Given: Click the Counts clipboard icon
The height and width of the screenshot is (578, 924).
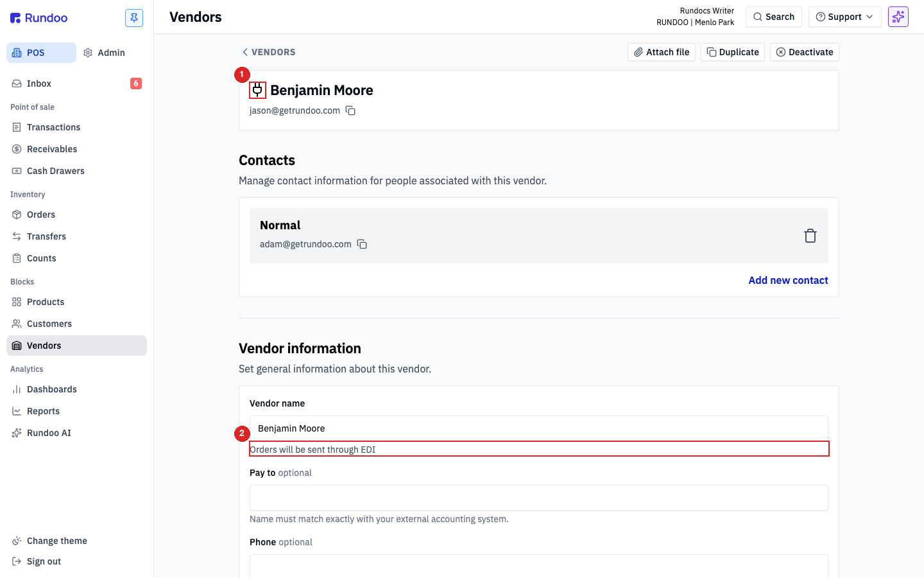Looking at the screenshot, I should (17, 258).
